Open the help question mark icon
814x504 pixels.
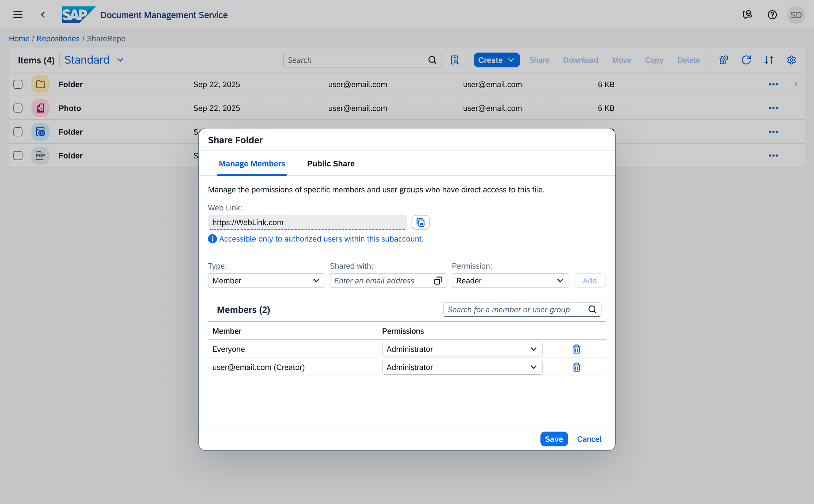[x=772, y=15]
